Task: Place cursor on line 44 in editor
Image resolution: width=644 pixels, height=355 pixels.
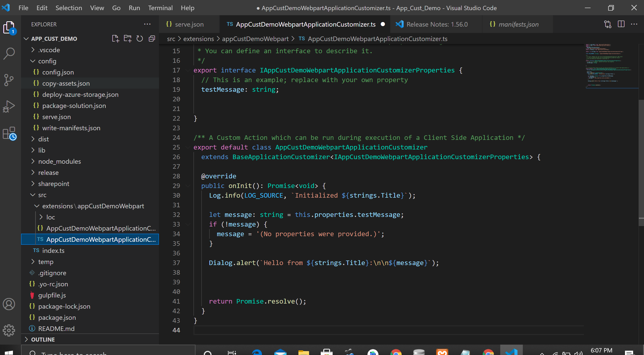Action: (389, 330)
